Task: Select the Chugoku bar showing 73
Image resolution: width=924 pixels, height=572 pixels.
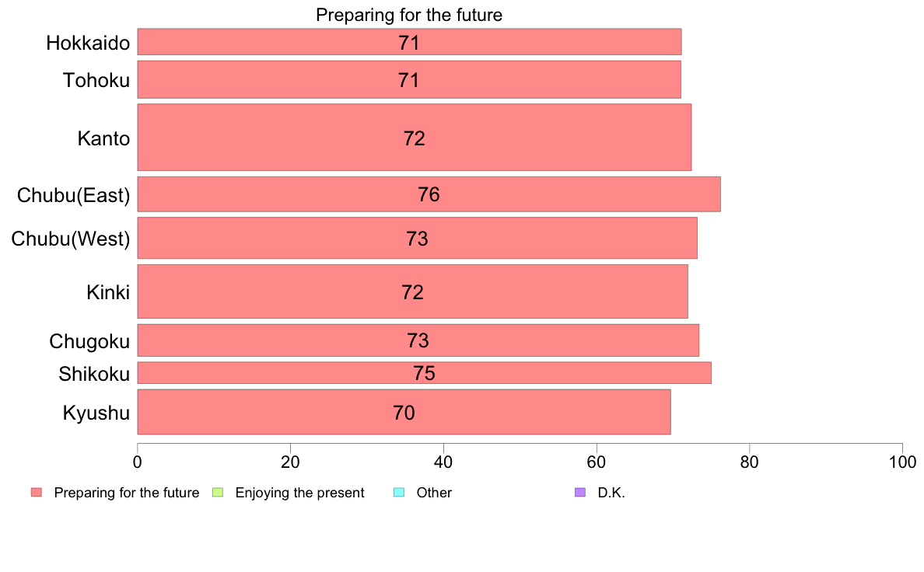Action: pos(418,340)
